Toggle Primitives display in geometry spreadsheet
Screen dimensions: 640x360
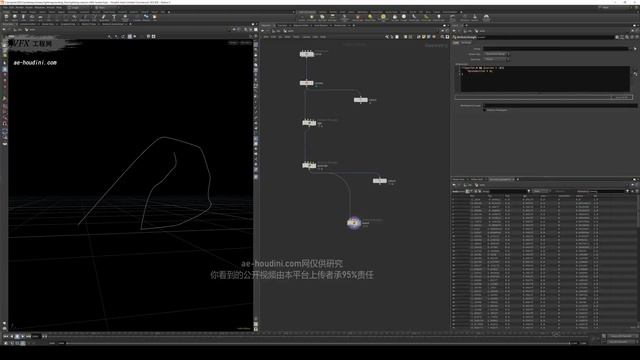[x=476, y=191]
